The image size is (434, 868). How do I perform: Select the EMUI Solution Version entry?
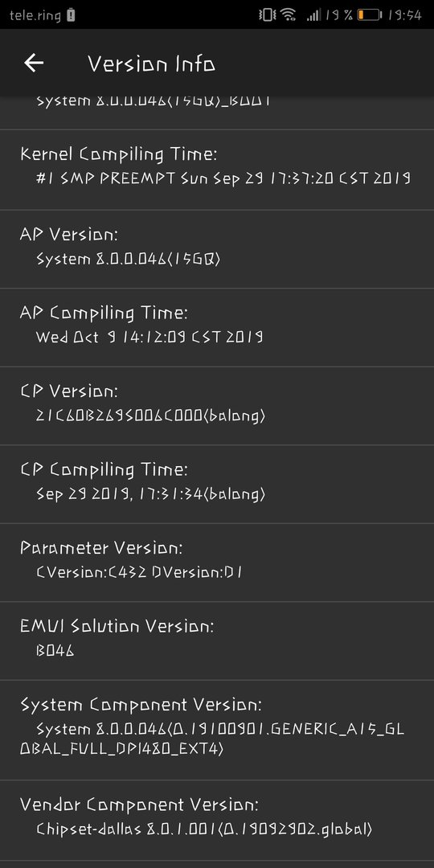click(x=217, y=641)
